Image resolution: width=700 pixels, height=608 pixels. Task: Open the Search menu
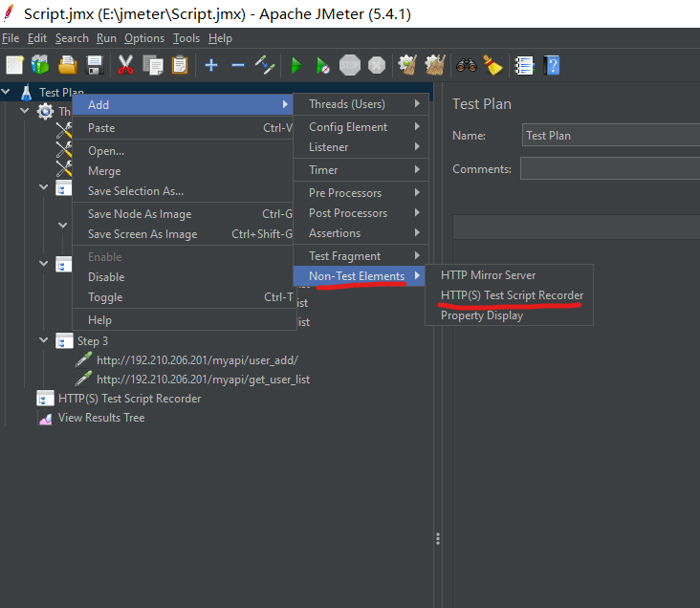pos(72,38)
